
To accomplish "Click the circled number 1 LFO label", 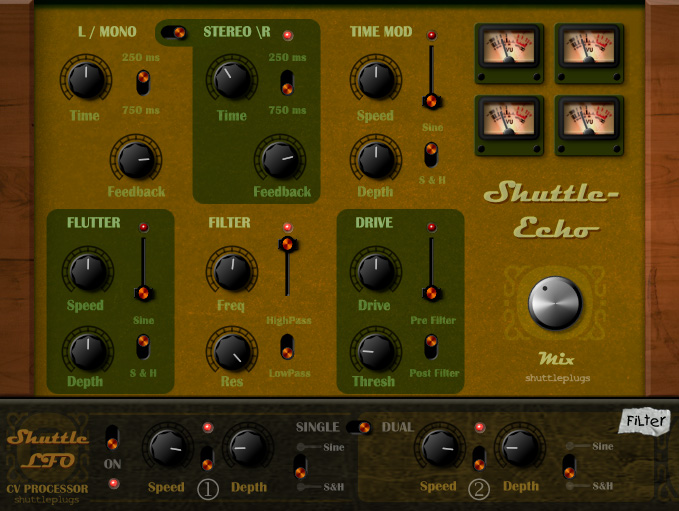I will click(208, 489).
